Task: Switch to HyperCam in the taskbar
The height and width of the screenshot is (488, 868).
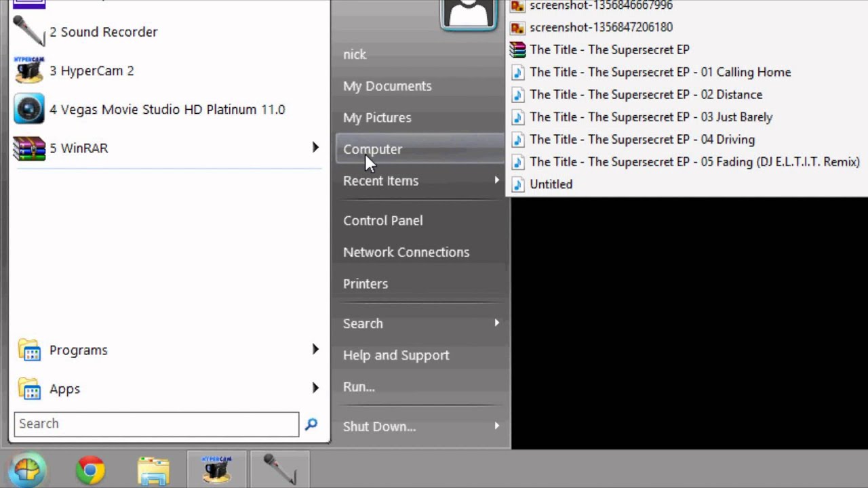Action: (x=217, y=469)
